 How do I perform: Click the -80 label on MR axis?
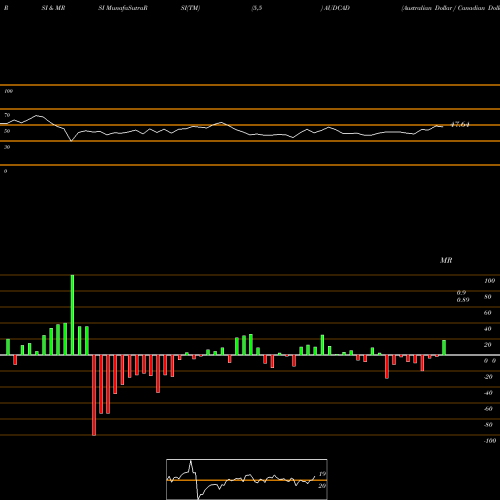(x=488, y=425)
